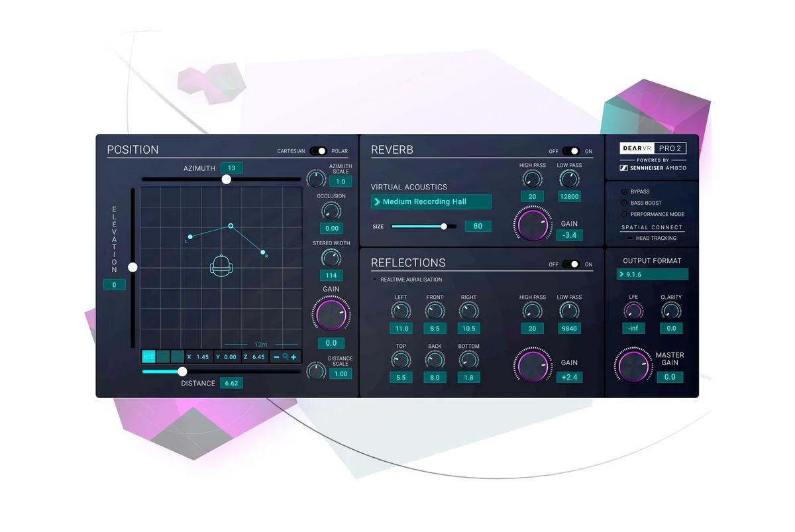
Task: Enable Realtime Auralisation
Action: tap(376, 280)
